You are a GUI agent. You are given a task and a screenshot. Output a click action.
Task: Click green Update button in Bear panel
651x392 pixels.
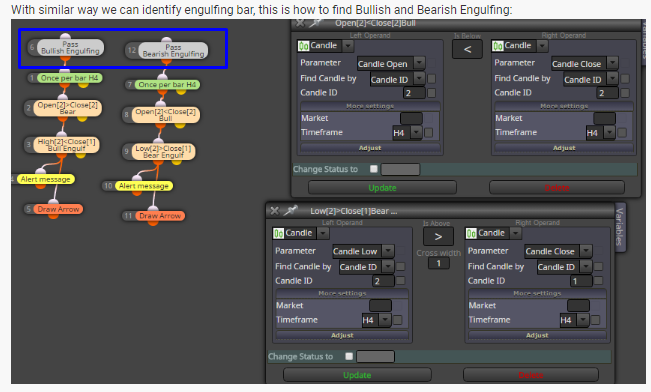pos(357,375)
